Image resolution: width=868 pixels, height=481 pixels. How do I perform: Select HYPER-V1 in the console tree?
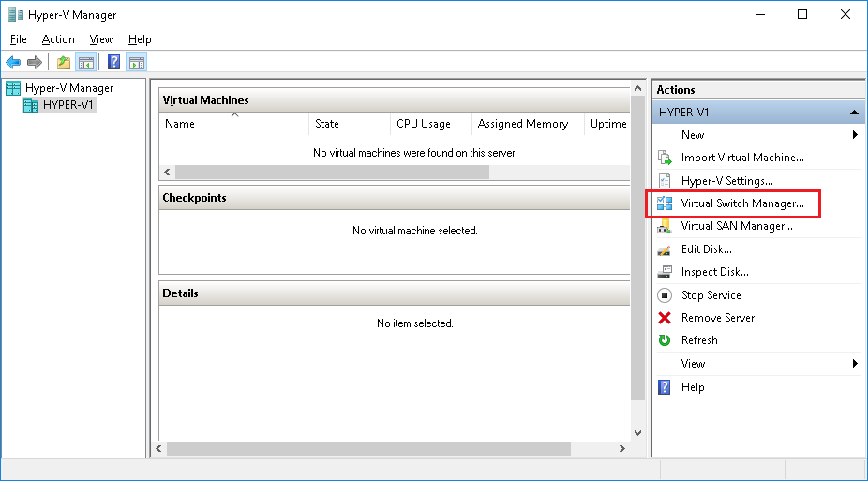pos(68,105)
